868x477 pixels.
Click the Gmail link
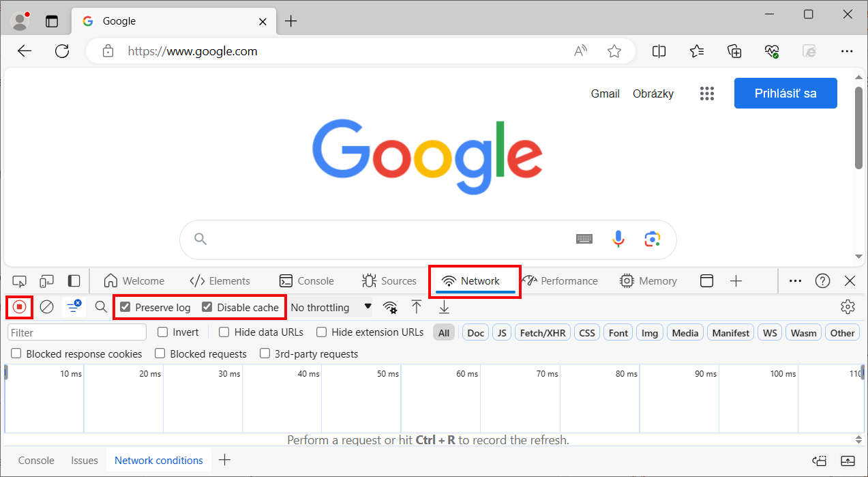pos(605,93)
